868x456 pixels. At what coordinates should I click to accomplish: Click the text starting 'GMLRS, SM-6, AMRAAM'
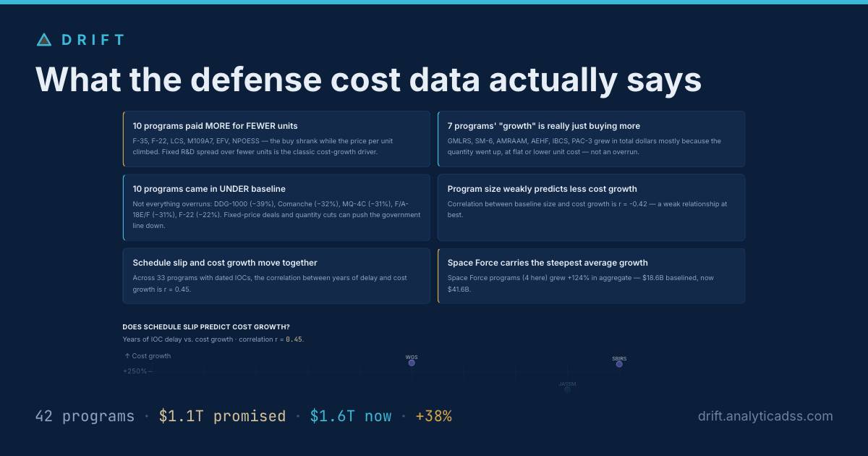tap(584, 146)
